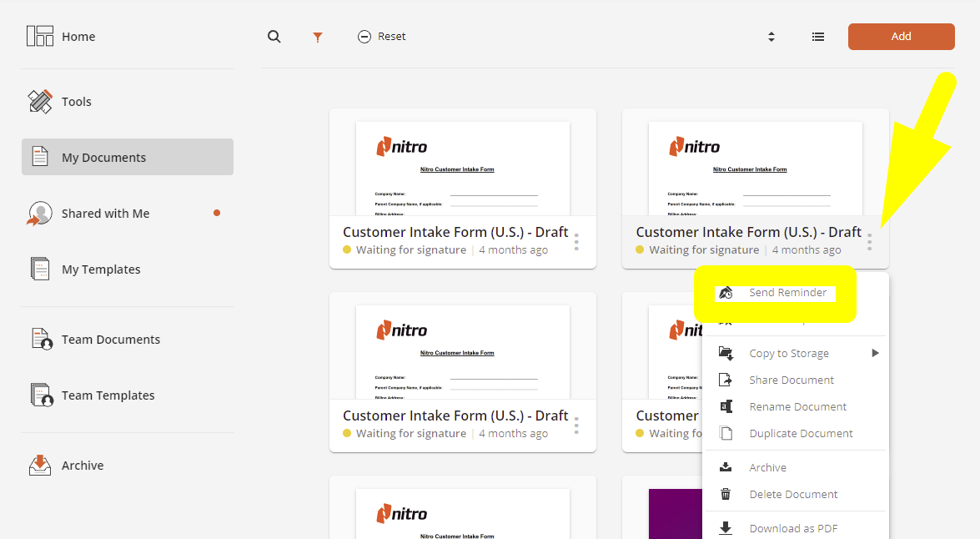Click Delete Document in context menu

point(793,494)
